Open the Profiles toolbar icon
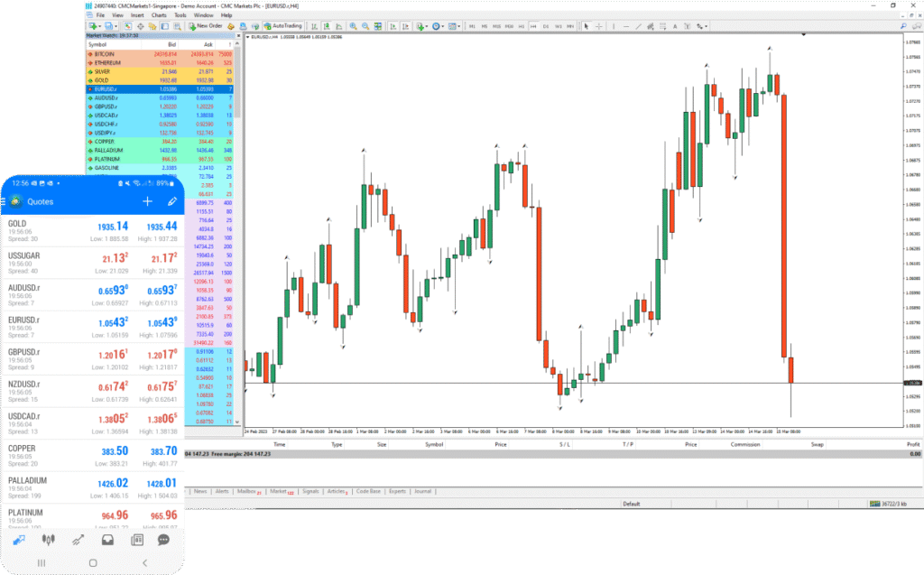This screenshot has height=575, width=924. pos(108,26)
